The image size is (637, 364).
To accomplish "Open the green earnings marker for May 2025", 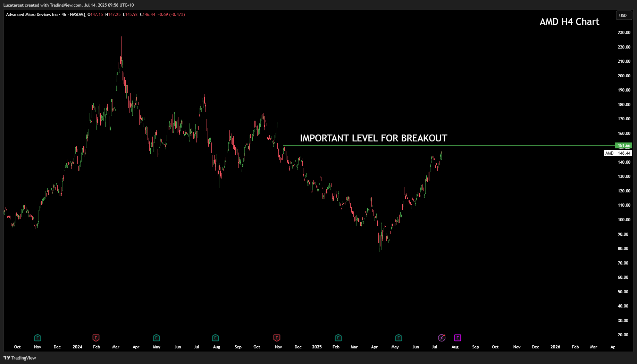I will (x=399, y=338).
